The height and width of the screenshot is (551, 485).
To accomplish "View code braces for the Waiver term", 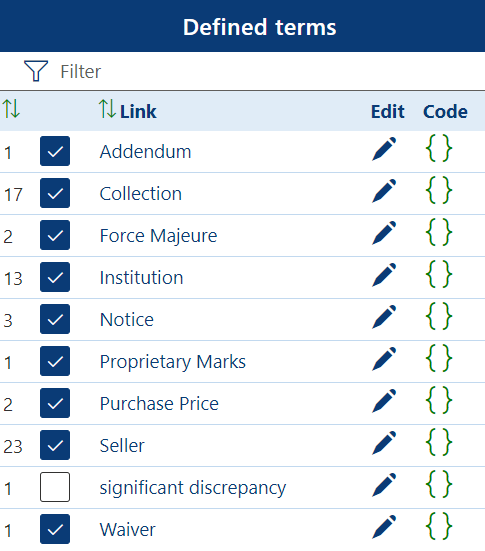I will click(x=439, y=526).
